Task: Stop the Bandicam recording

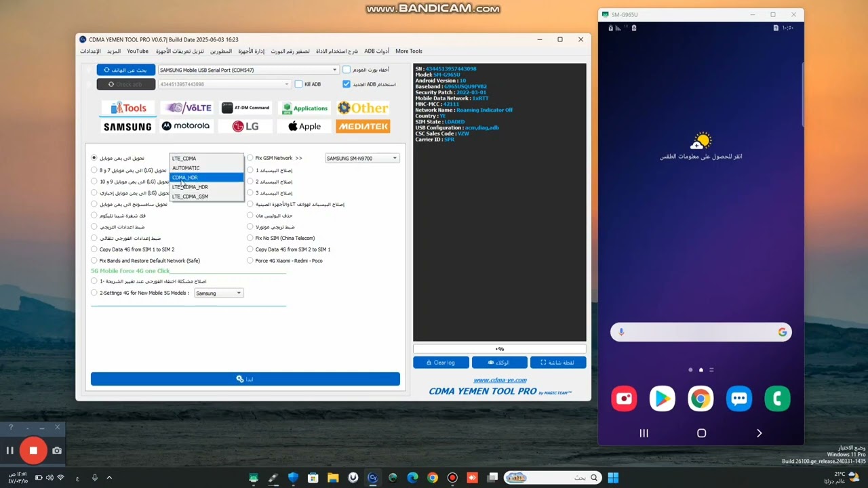Action: click(33, 451)
